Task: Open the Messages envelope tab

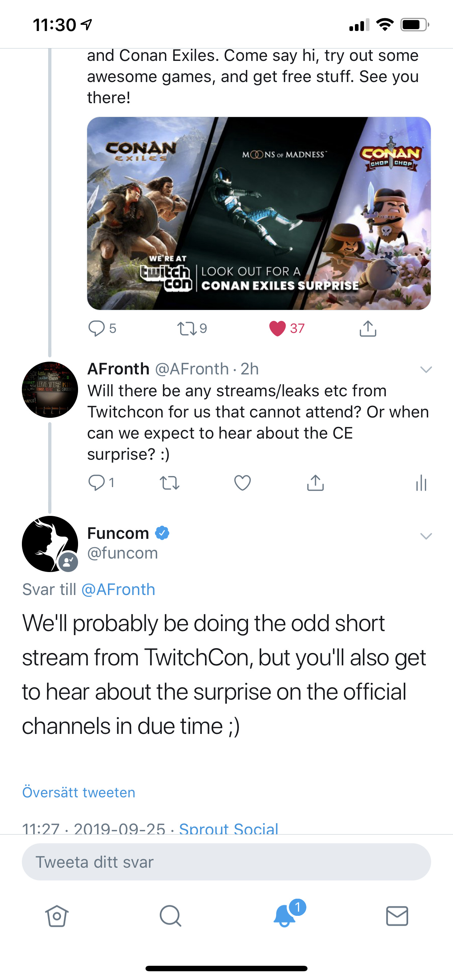Action: 397,916
